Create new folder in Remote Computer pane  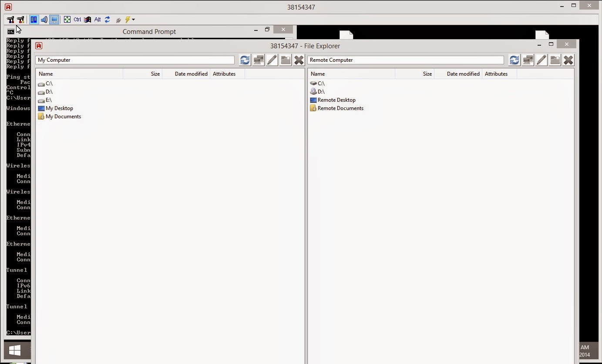click(x=555, y=60)
